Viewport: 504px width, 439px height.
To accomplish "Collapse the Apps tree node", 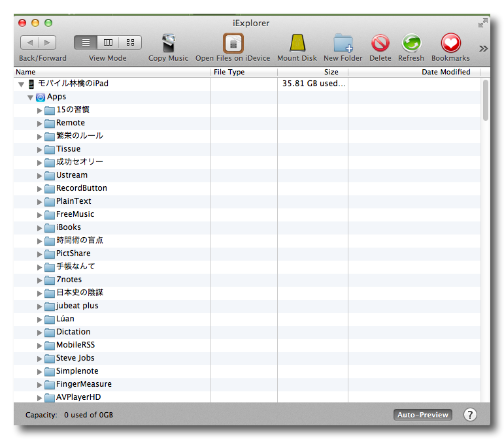I will (30, 97).
